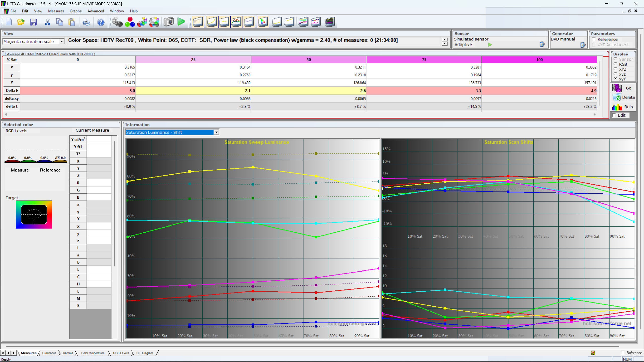This screenshot has height=362, width=644.
Task: Switch to the CIE Diagram tab
Action: tap(144, 353)
